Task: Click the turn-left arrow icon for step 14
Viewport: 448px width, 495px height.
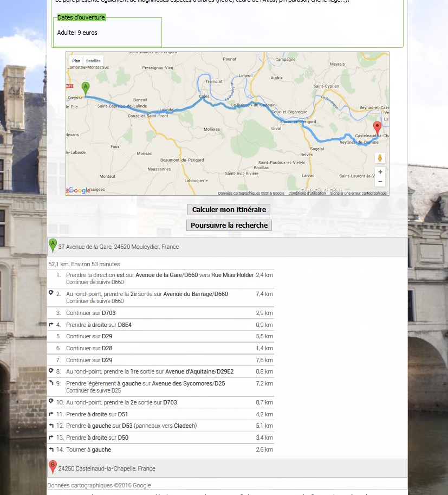Action: (x=51, y=449)
